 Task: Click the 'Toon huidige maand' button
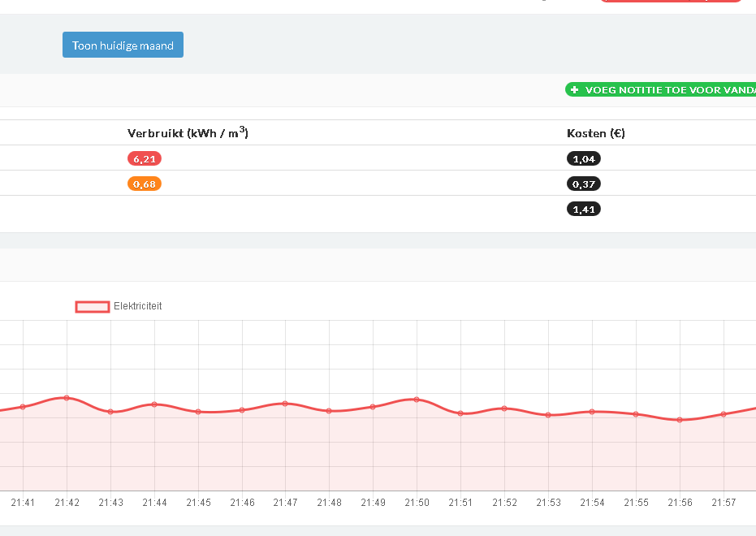coord(123,45)
